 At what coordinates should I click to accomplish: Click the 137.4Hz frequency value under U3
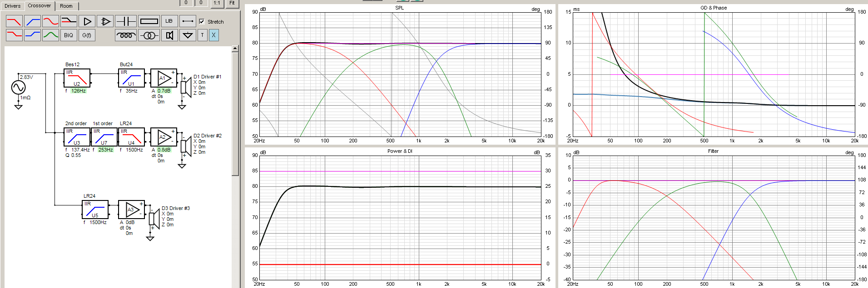click(80, 150)
